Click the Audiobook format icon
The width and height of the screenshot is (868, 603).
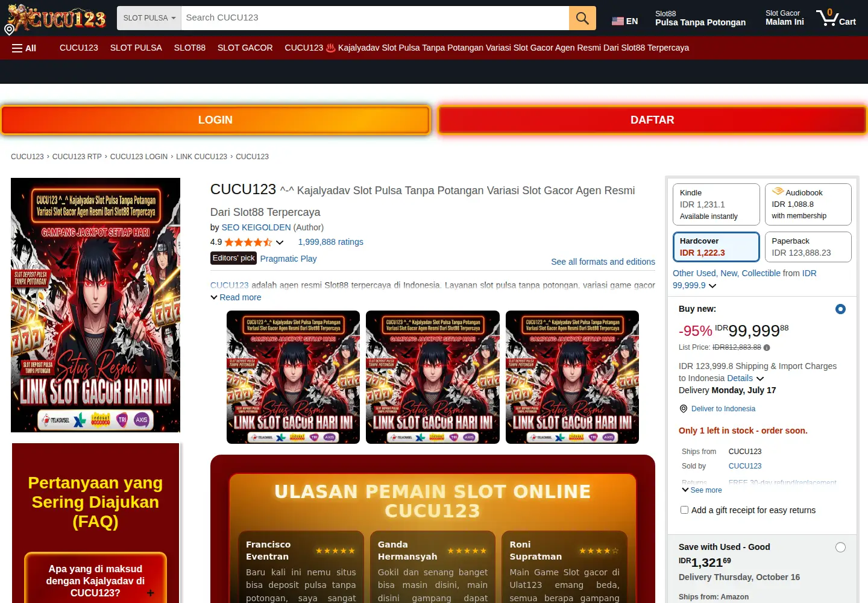coord(778,192)
